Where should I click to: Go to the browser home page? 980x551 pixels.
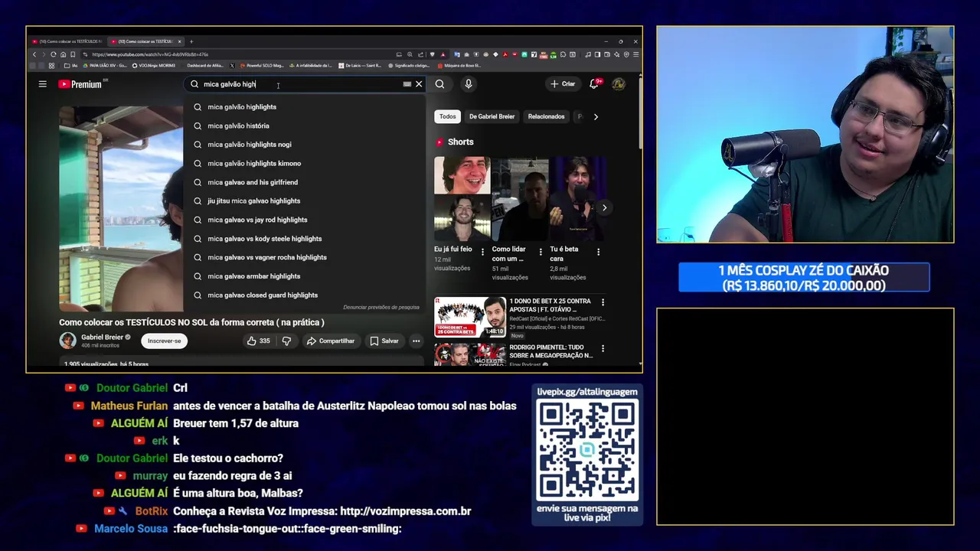pyautogui.click(x=63, y=54)
